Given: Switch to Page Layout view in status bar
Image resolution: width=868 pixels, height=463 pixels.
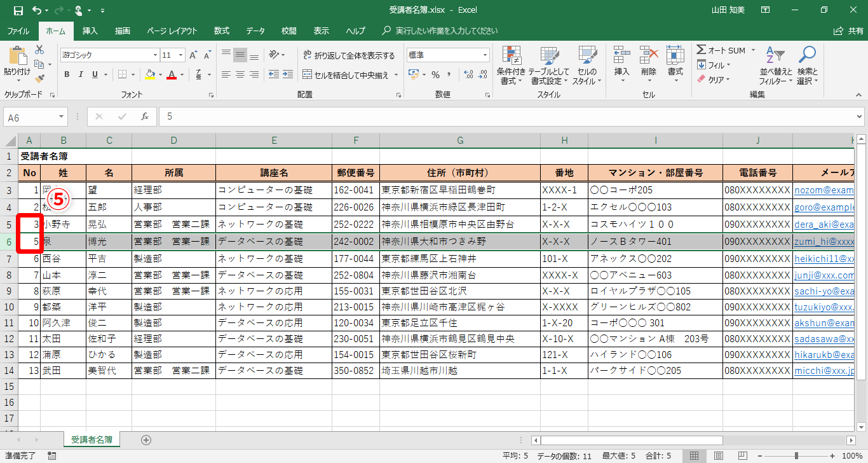Looking at the screenshot, I should pos(718,455).
